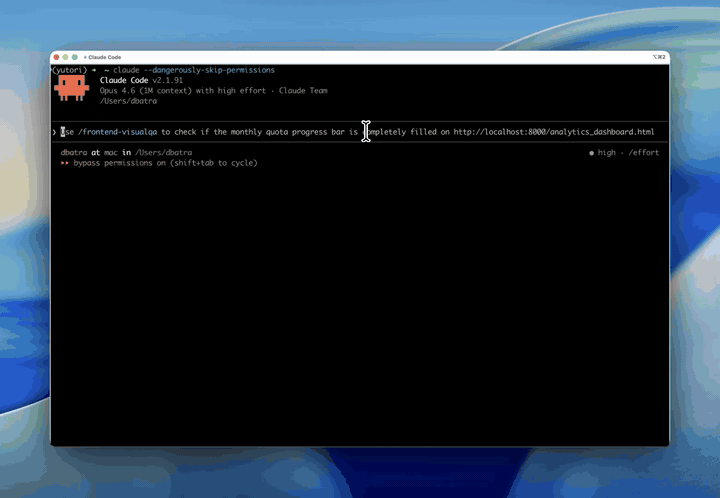
Task: Click the red close window button
Action: click(56, 57)
